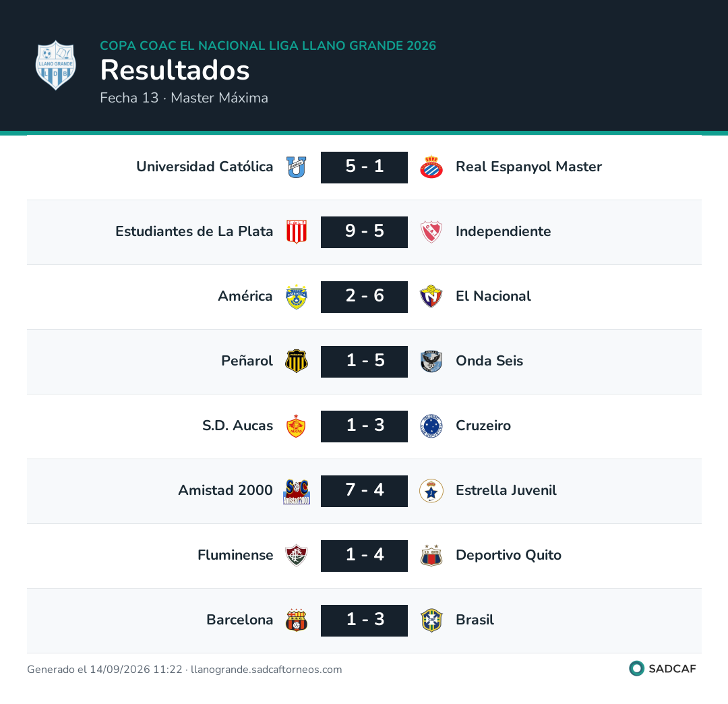Click the Cruzeiro circular blue badge
This screenshot has width=728, height=704.
(431, 426)
